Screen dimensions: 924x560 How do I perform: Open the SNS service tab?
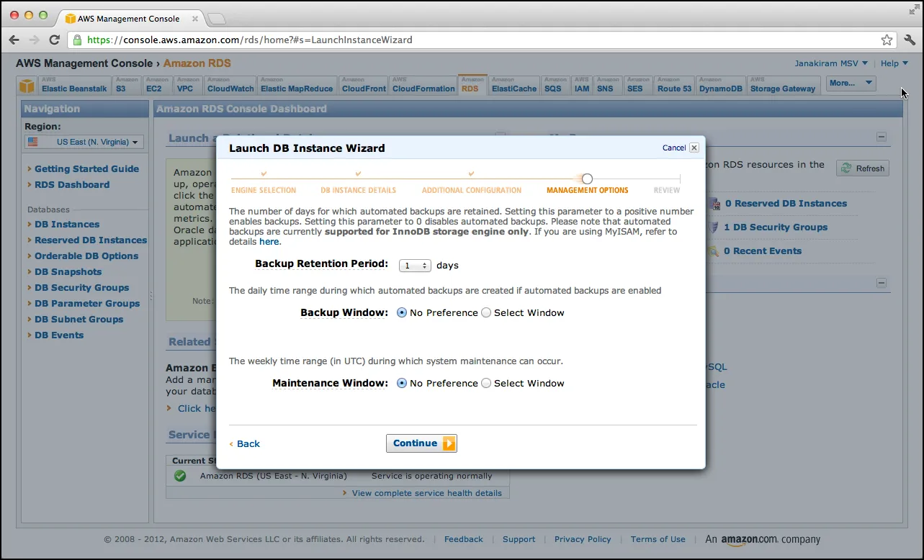pyautogui.click(x=608, y=85)
